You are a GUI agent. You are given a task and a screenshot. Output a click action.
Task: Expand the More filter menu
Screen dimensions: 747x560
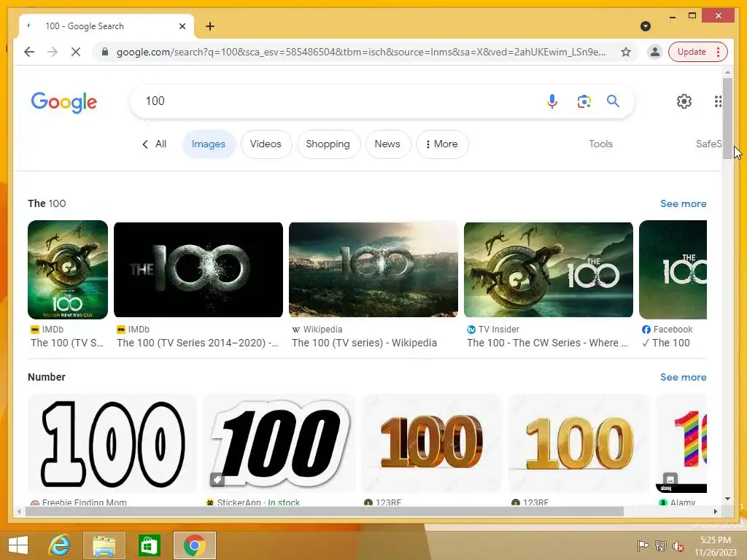coord(441,144)
